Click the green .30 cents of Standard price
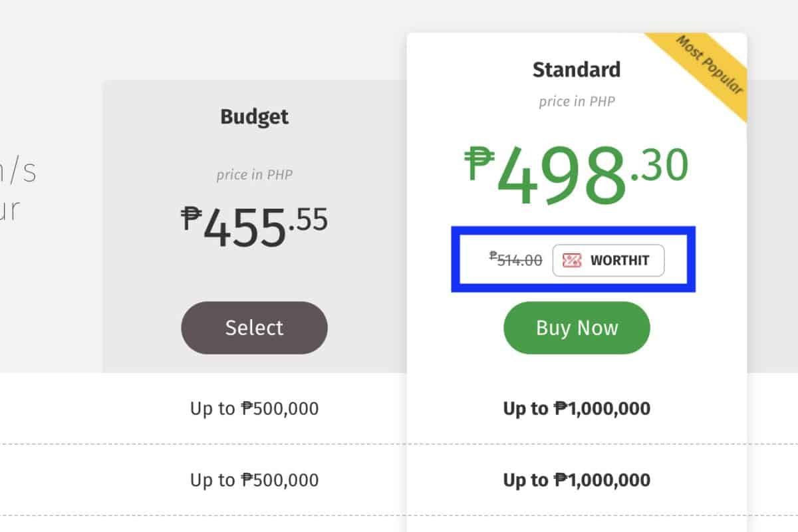Image resolution: width=798 pixels, height=532 pixels. [660, 166]
